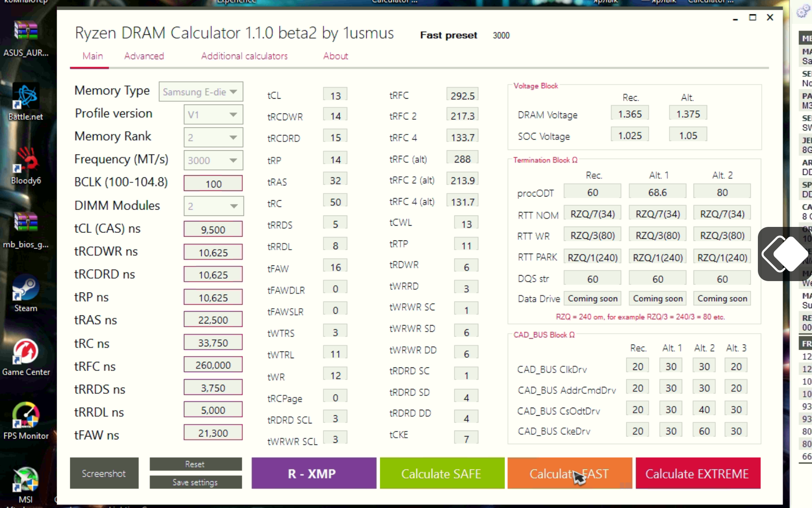This screenshot has width=812, height=508.
Task: Click the BCLK value input field
Action: coord(213,184)
